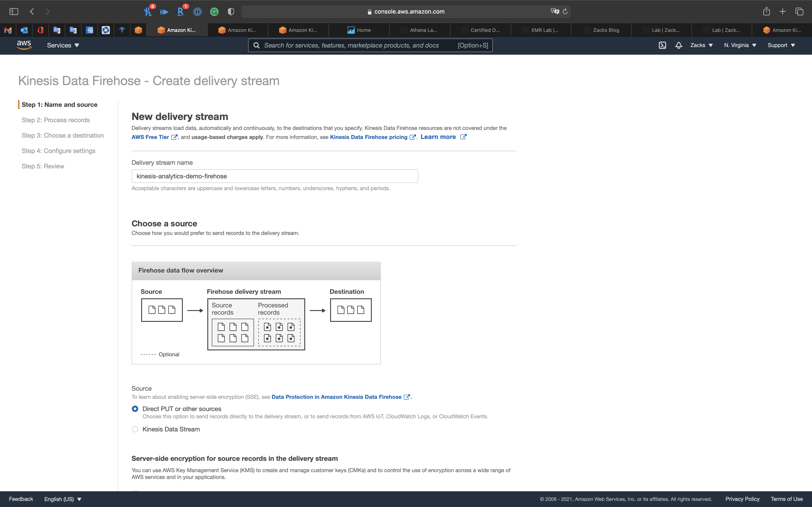Open new tab plus icon

click(x=783, y=11)
